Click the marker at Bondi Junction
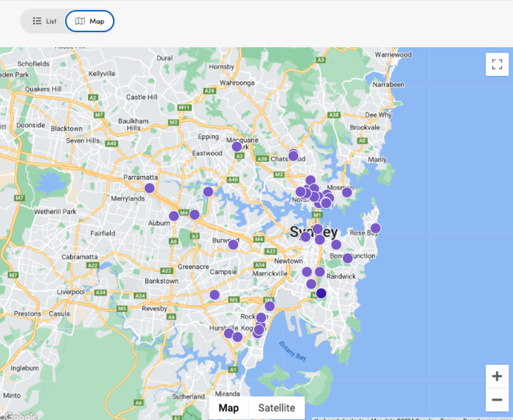The image size is (513, 420). tap(348, 259)
